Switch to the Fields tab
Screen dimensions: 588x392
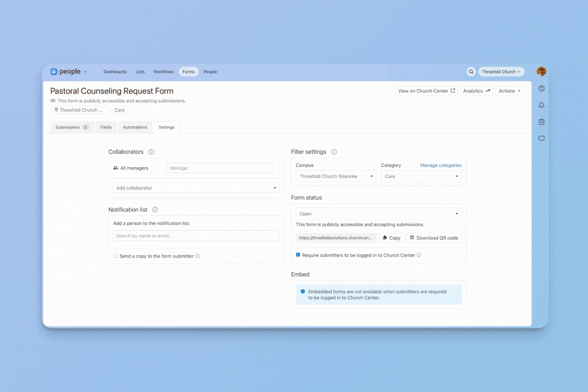coord(106,127)
